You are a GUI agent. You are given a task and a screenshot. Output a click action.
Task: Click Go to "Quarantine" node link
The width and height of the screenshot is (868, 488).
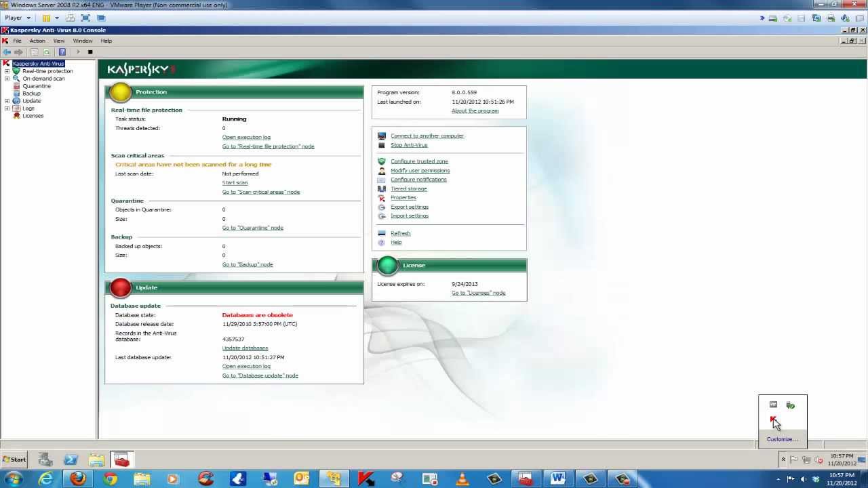(x=253, y=228)
